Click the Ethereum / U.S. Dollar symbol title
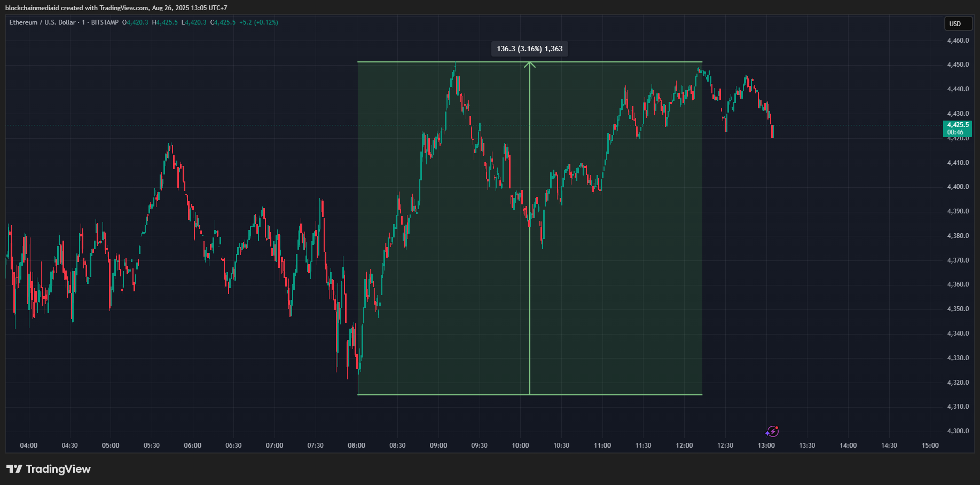The width and height of the screenshot is (980, 485). coord(42,22)
